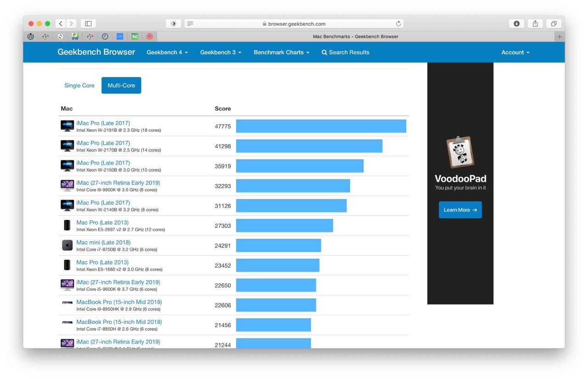Open the BW bookmark icon
Image resolution: width=588 pixels, height=379 pixels.
tap(74, 36)
